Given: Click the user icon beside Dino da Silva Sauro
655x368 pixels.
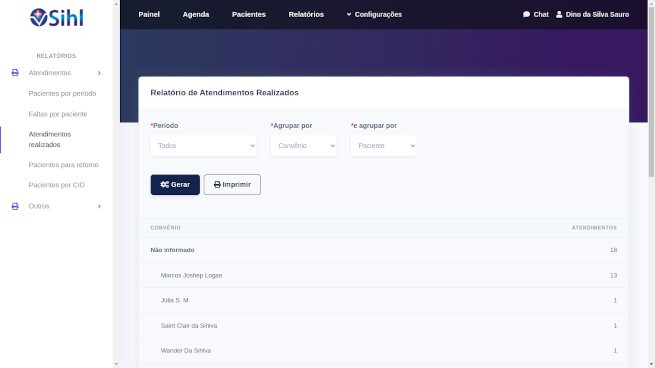Looking at the screenshot, I should point(559,14).
